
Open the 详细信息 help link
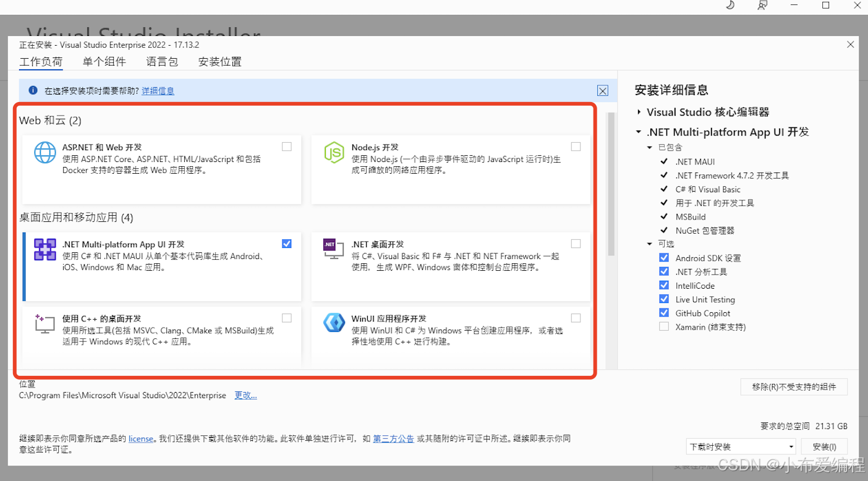pos(158,91)
